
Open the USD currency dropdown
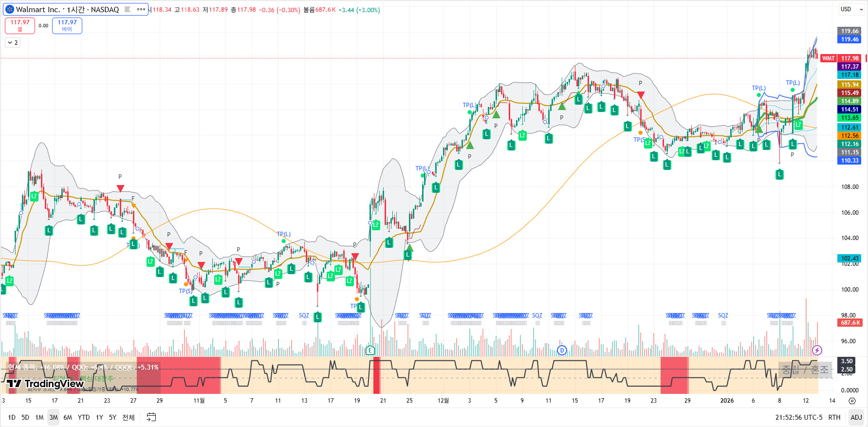851,9
